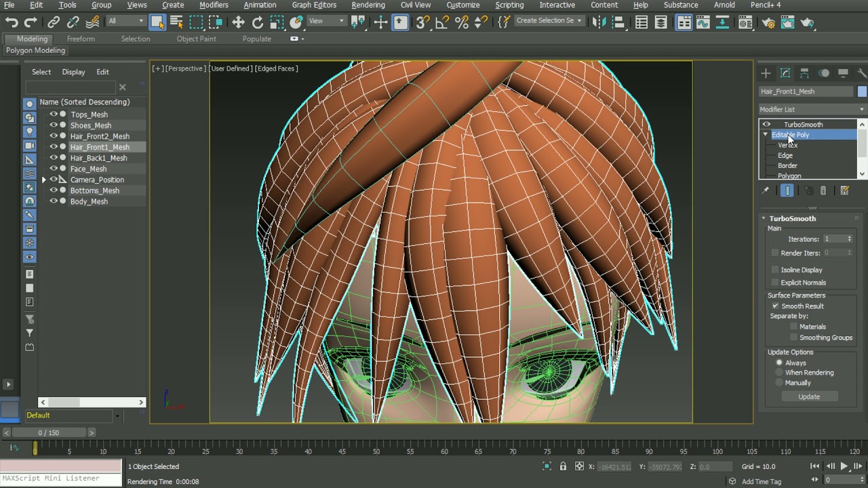Activate the Select Object tool
This screenshot has width=868, height=488.
(x=157, y=22)
